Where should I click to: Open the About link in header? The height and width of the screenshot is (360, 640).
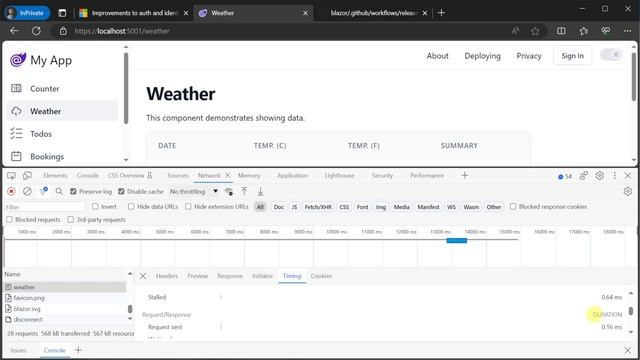tap(438, 56)
